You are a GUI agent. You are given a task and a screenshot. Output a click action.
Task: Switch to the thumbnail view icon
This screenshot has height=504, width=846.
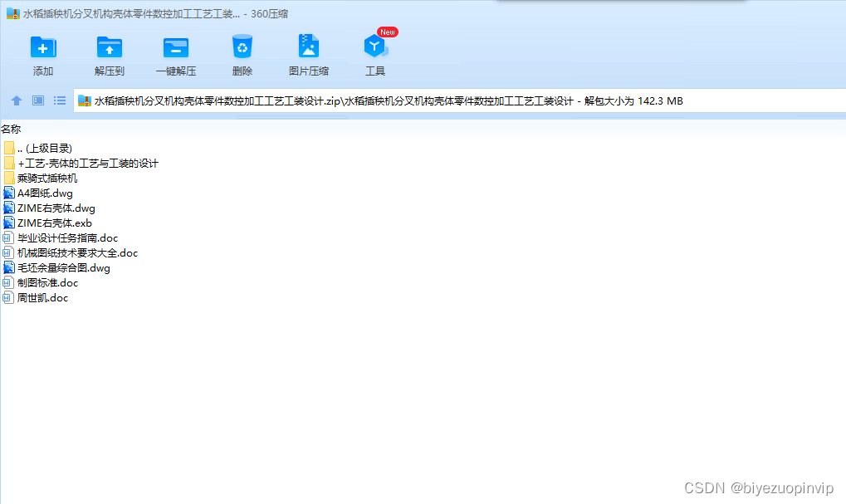tap(37, 100)
